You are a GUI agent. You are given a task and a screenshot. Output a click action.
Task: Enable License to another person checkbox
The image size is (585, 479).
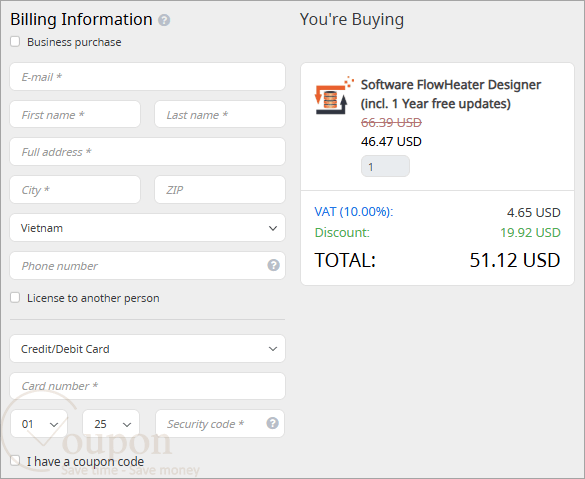pos(15,298)
